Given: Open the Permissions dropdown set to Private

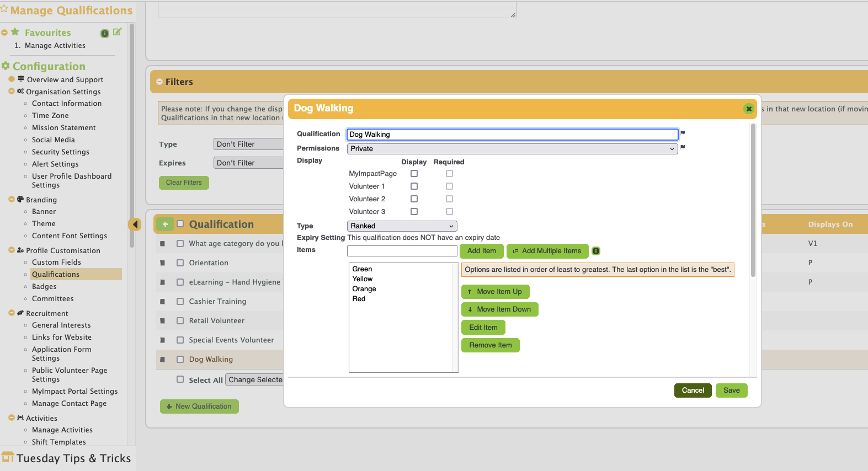Looking at the screenshot, I should [512, 149].
